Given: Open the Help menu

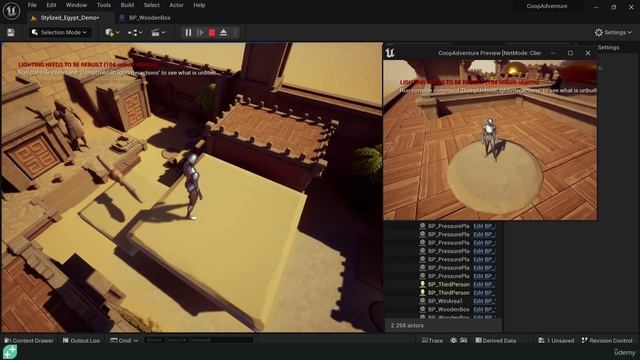Looking at the screenshot, I should click(199, 5).
